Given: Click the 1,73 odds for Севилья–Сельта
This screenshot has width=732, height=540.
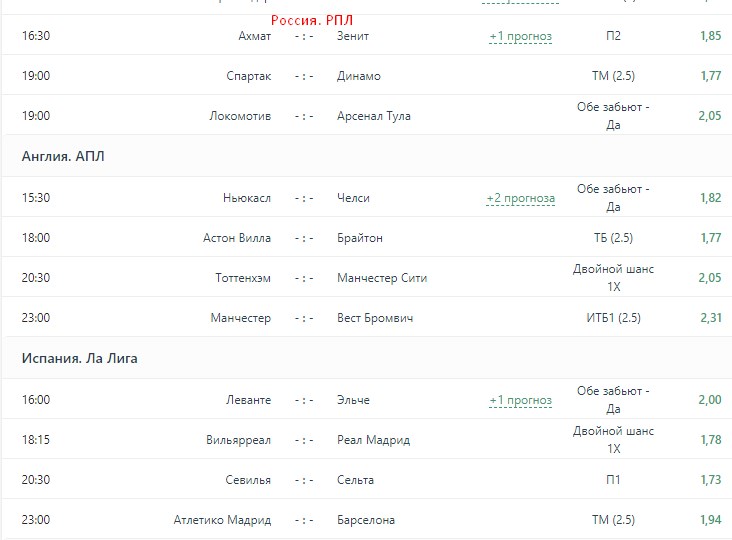Looking at the screenshot, I should pyautogui.click(x=711, y=480).
